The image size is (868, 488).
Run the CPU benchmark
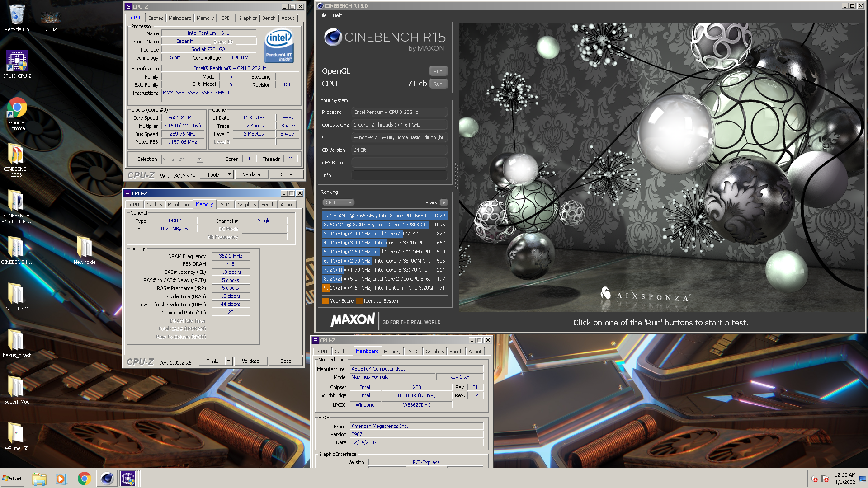438,84
